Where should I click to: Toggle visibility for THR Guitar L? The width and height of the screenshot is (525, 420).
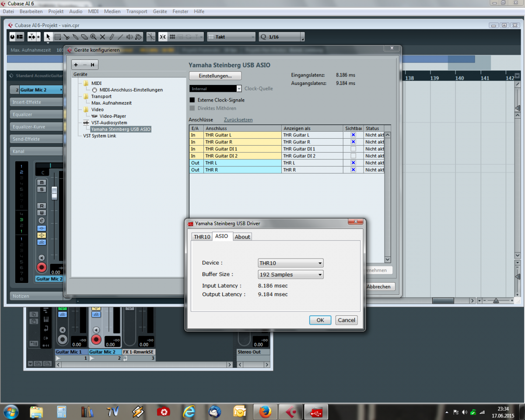[353, 135]
